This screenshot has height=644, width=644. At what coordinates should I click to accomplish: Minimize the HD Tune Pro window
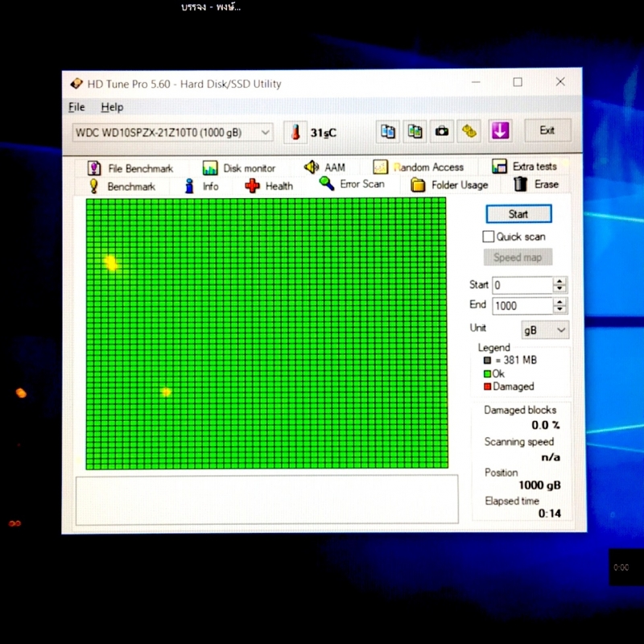click(476, 82)
